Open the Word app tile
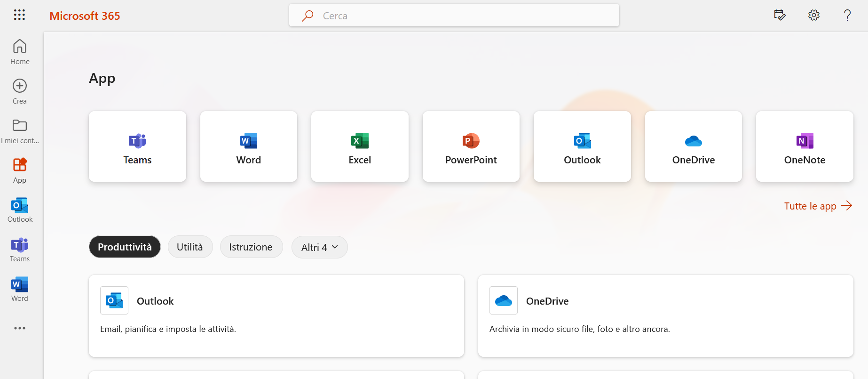Screen dimensions: 868x379 249,146
